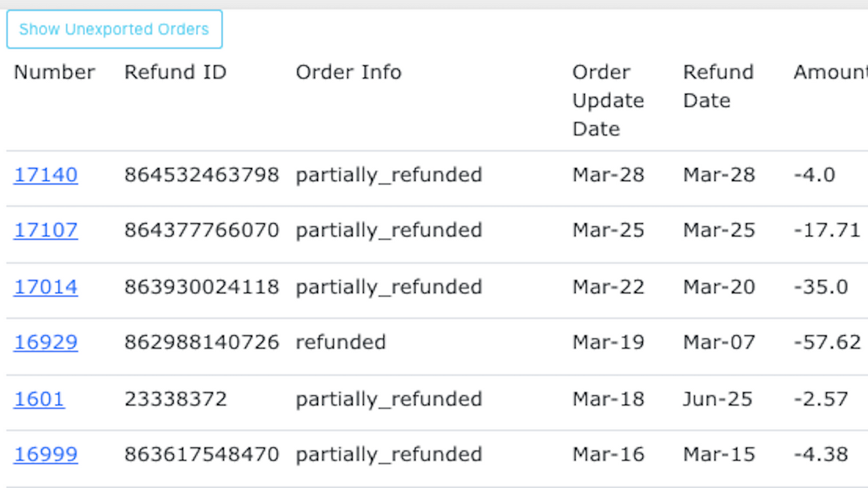Screen dimensions: 868x488
Task: Sort by the Refund Date column header
Action: [x=718, y=86]
